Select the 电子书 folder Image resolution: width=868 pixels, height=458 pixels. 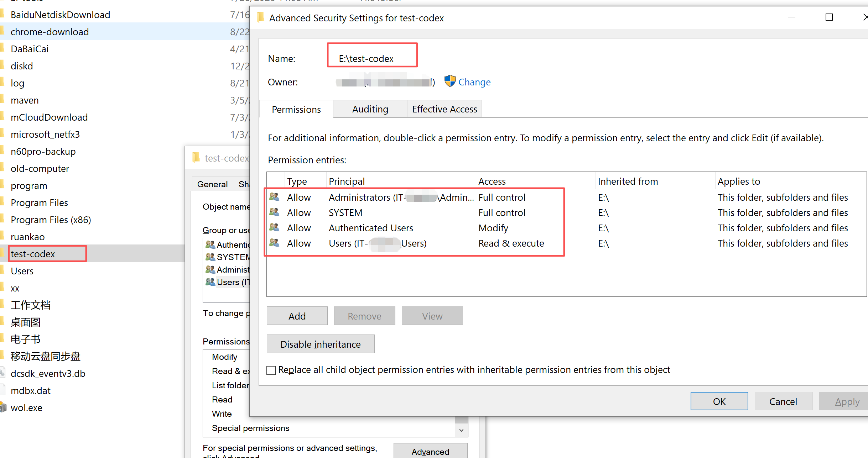[25, 339]
